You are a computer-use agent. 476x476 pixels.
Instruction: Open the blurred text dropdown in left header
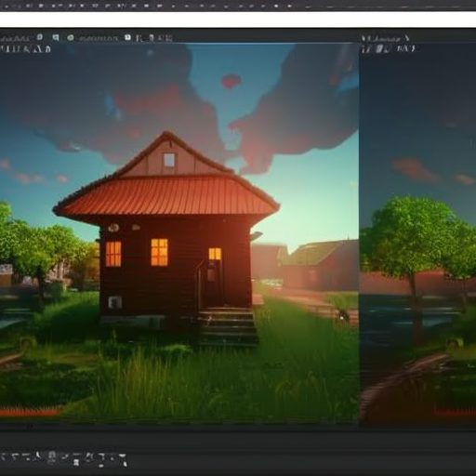click(99, 38)
